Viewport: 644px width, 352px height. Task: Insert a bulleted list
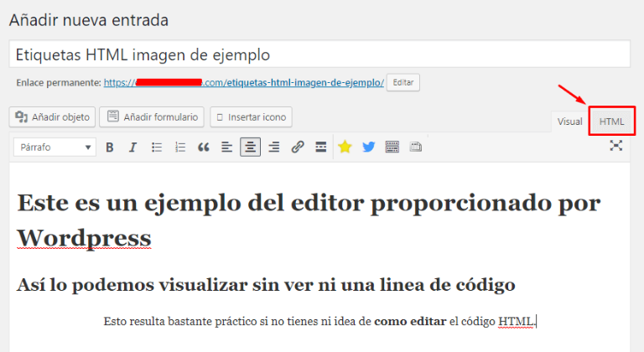157,147
